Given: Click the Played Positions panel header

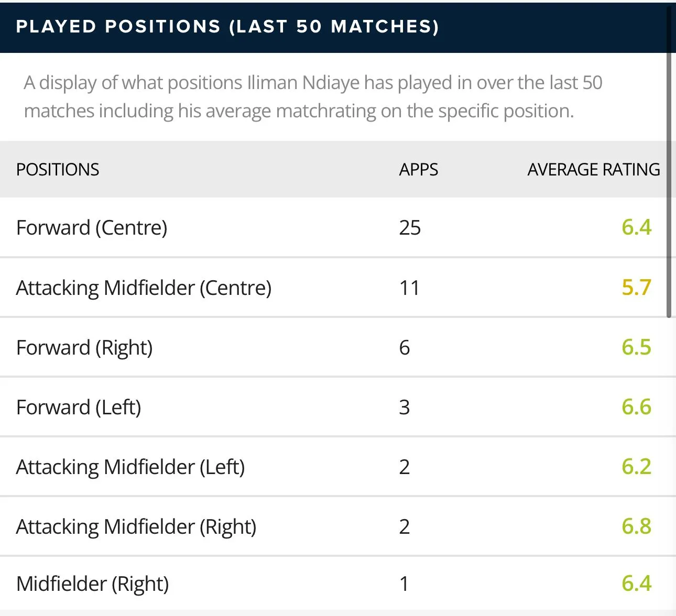Looking at the screenshot, I should point(227,27).
